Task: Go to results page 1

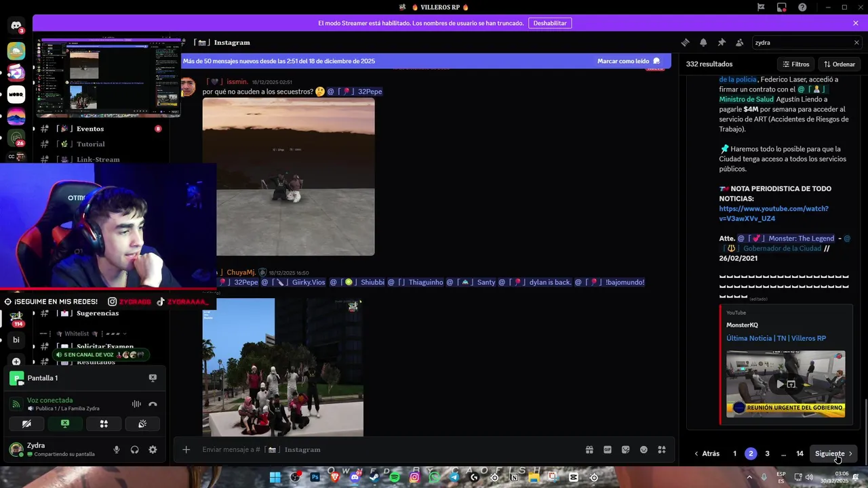Action: click(x=734, y=453)
